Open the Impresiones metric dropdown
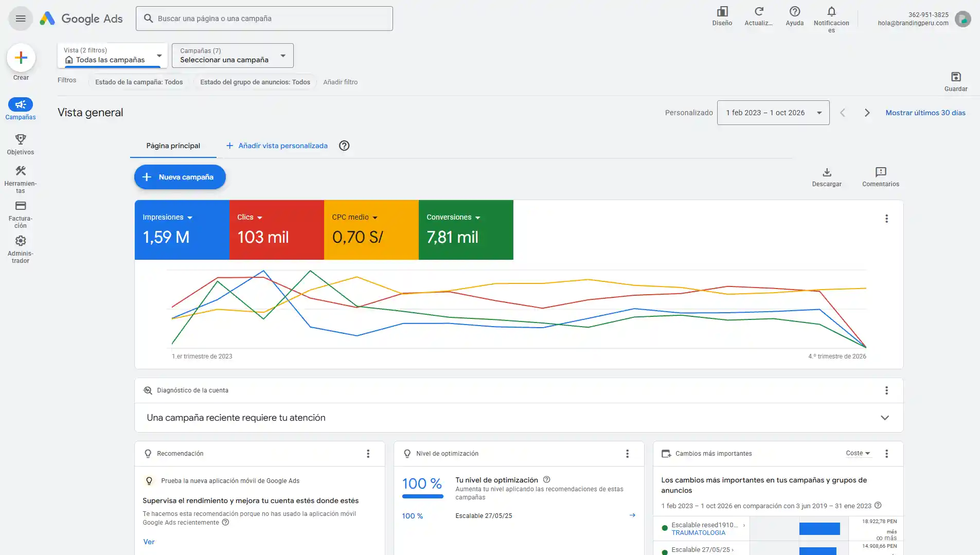Viewport: 980px width, 555px height. pos(167,218)
